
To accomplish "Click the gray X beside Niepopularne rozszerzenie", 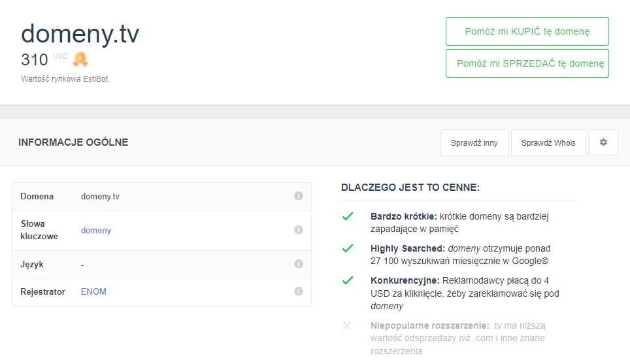I will pyautogui.click(x=347, y=325).
